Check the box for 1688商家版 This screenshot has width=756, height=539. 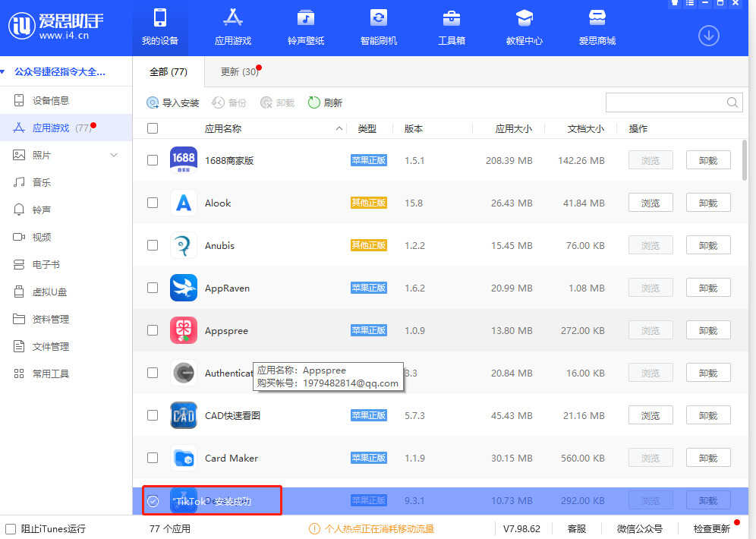tap(153, 160)
